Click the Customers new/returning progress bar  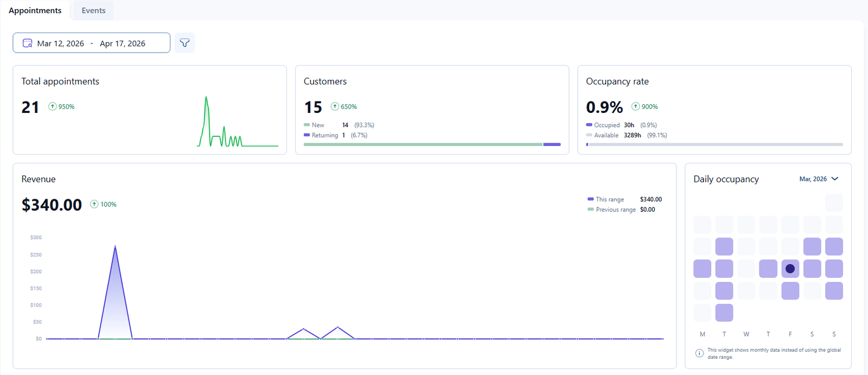coord(432,144)
